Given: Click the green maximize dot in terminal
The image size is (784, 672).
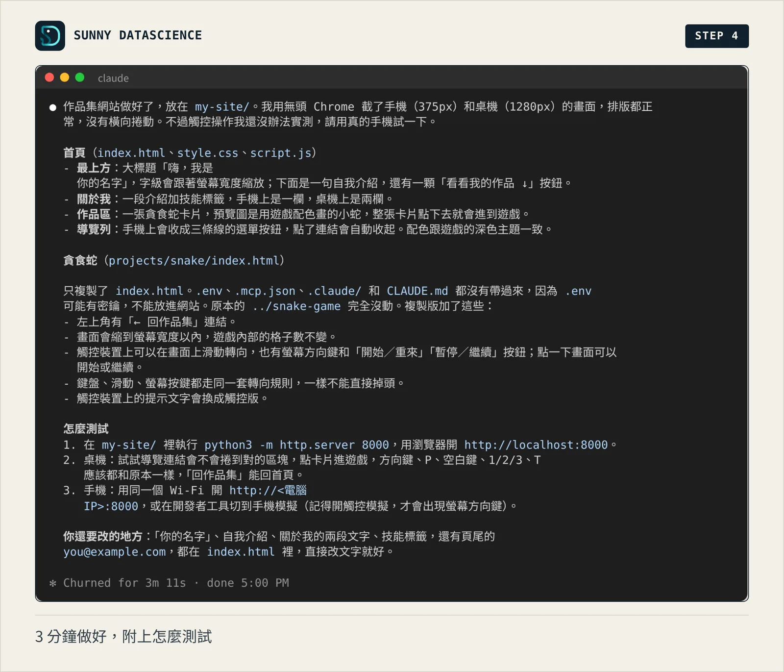Looking at the screenshot, I should tap(80, 77).
